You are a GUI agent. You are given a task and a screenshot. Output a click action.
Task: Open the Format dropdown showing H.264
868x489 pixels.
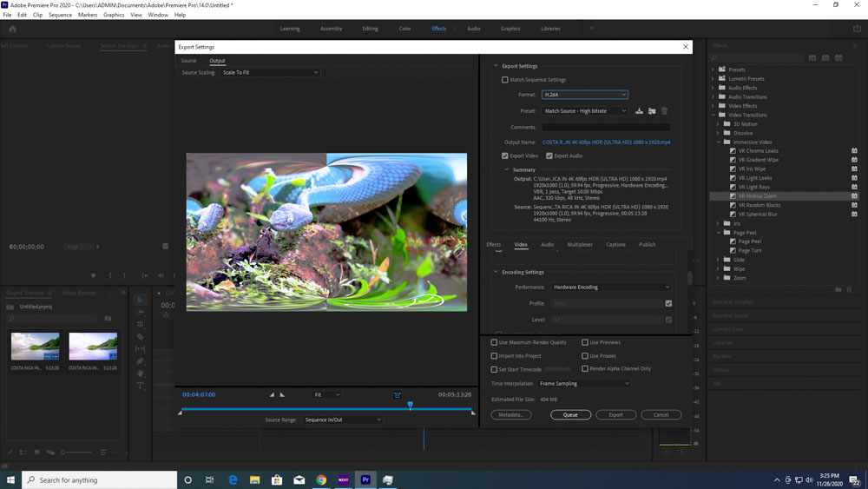584,95
